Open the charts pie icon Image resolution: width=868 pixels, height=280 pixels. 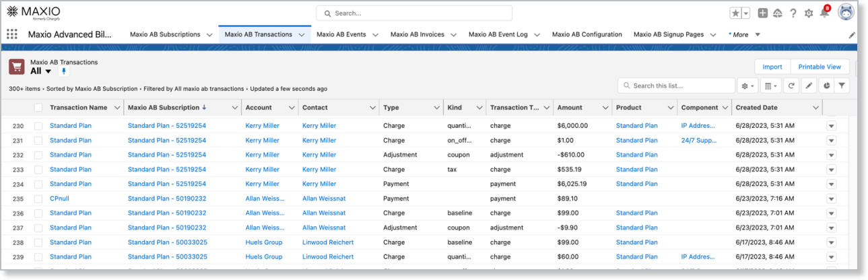click(x=826, y=85)
